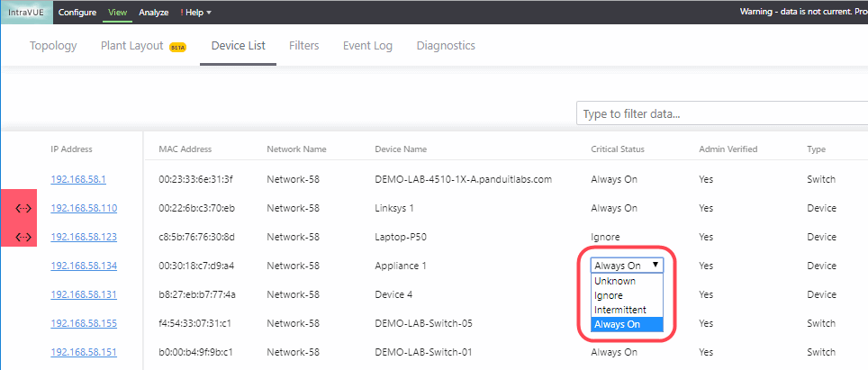The height and width of the screenshot is (370, 868).
Task: Click the IntraVUE logo
Action: pyautogui.click(x=26, y=13)
